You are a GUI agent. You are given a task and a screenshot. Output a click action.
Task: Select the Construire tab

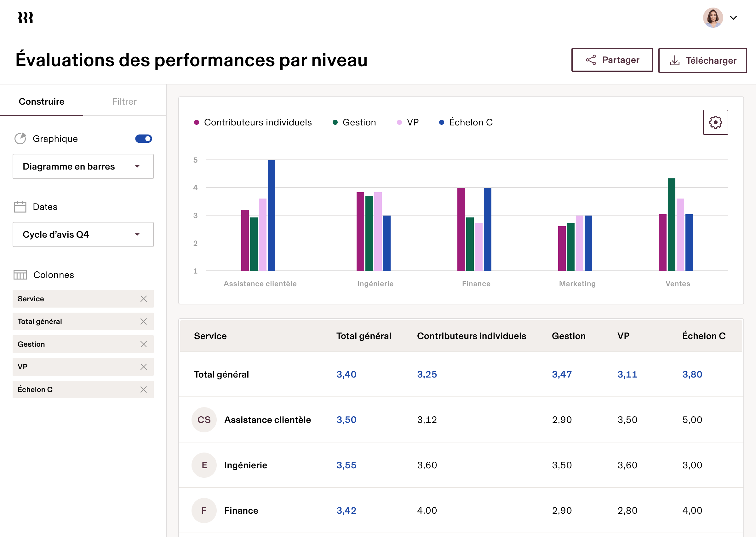click(x=41, y=101)
